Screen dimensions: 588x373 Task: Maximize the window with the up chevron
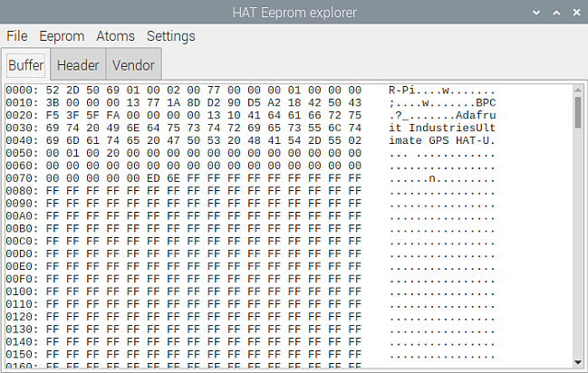pyautogui.click(x=556, y=13)
